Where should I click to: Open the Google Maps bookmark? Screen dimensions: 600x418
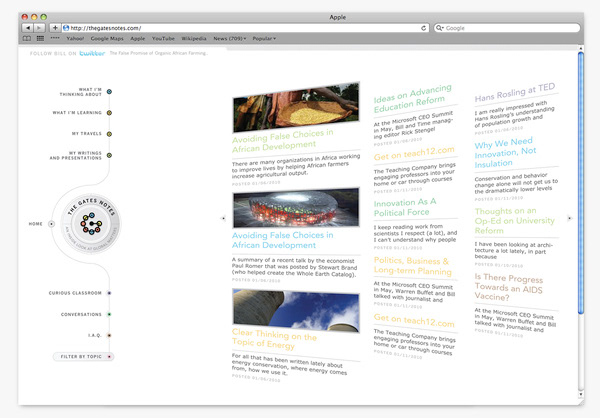pyautogui.click(x=107, y=38)
